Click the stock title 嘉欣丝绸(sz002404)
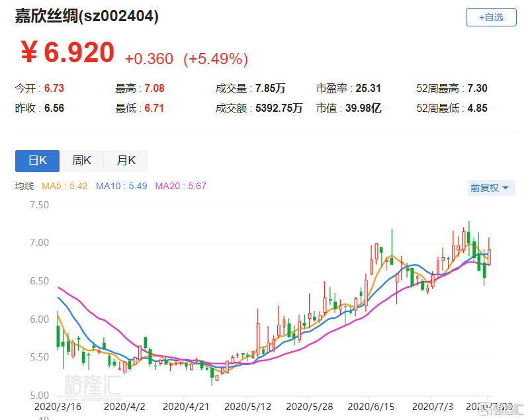 pos(87,16)
